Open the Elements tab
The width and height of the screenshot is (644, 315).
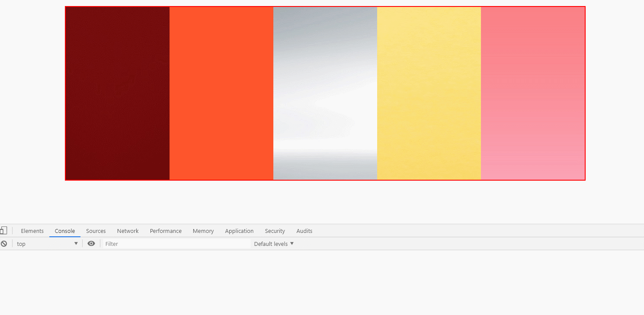(32, 231)
